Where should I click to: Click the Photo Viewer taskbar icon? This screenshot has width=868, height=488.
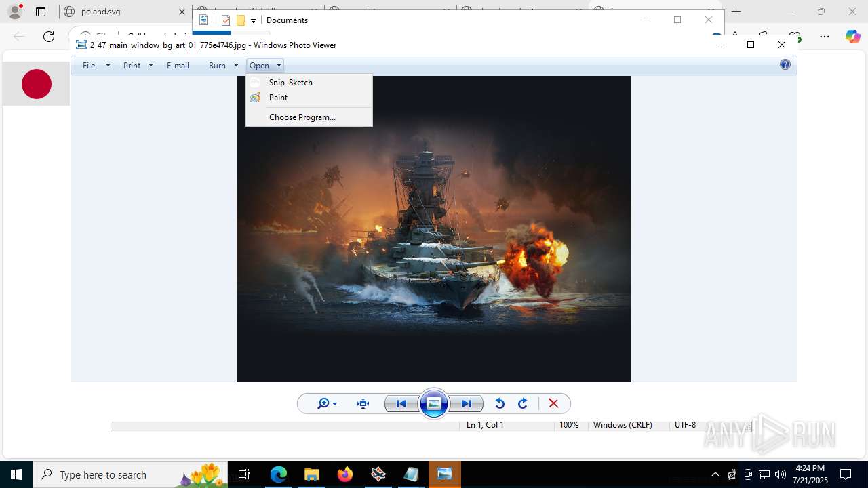tap(445, 474)
